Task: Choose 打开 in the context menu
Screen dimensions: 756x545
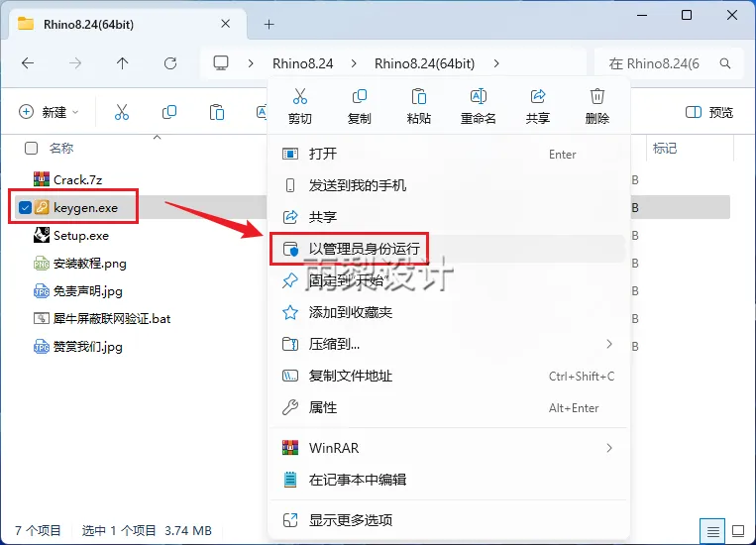Action: tap(449, 154)
